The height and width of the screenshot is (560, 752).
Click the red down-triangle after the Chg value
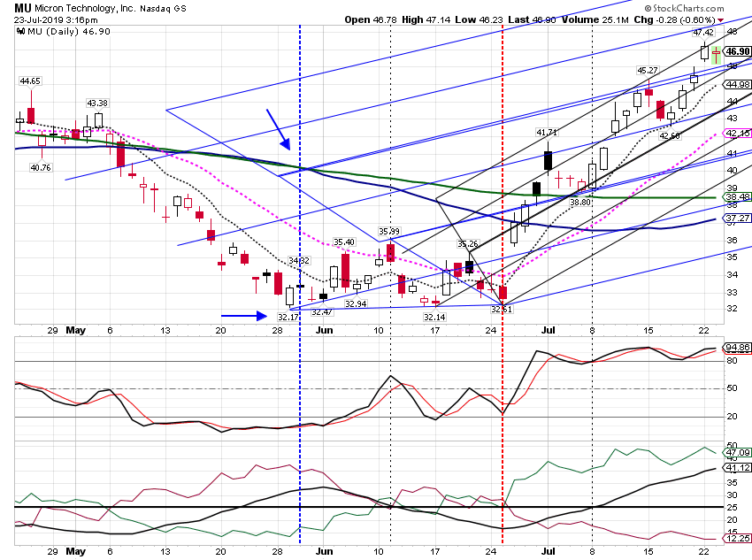[x=720, y=20]
